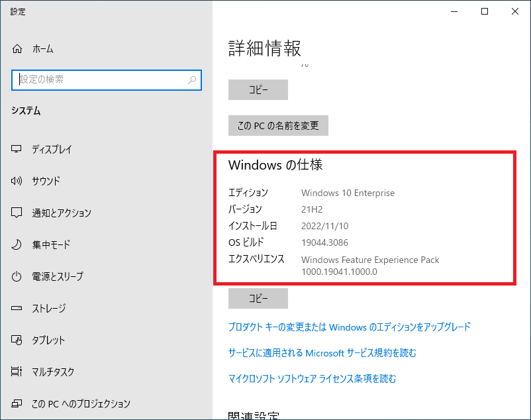Open この PC へのプロジェクション settings
531x420 pixels.
pyautogui.click(x=81, y=403)
